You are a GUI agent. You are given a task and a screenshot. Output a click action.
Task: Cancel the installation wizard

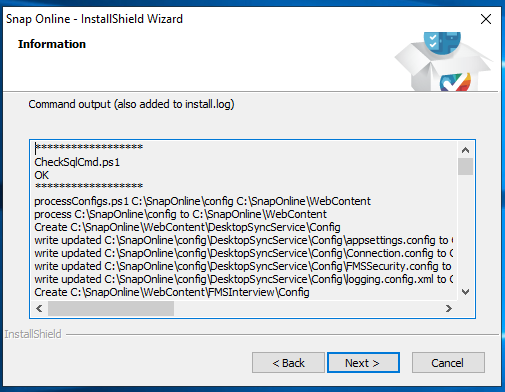pyautogui.click(x=448, y=362)
